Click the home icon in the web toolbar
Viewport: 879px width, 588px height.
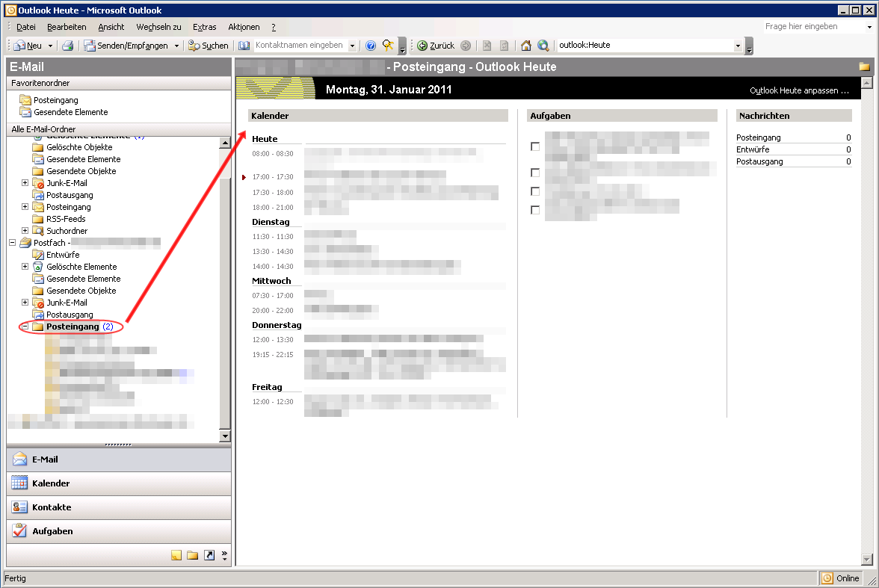point(526,46)
